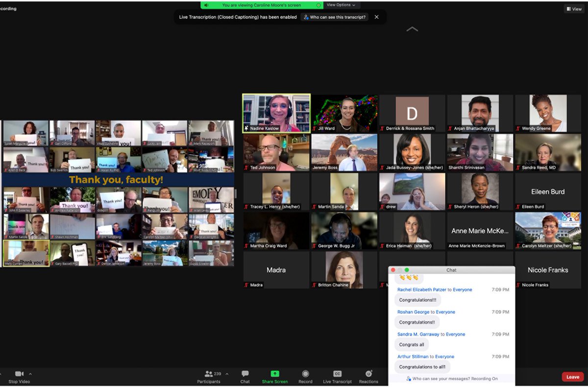Click sender name Arthur Stillman in chat
Screen dimensions: 588x388
413,357
